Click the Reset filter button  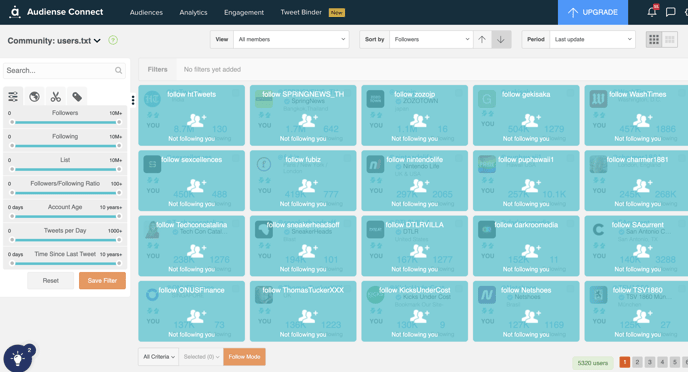(x=50, y=280)
